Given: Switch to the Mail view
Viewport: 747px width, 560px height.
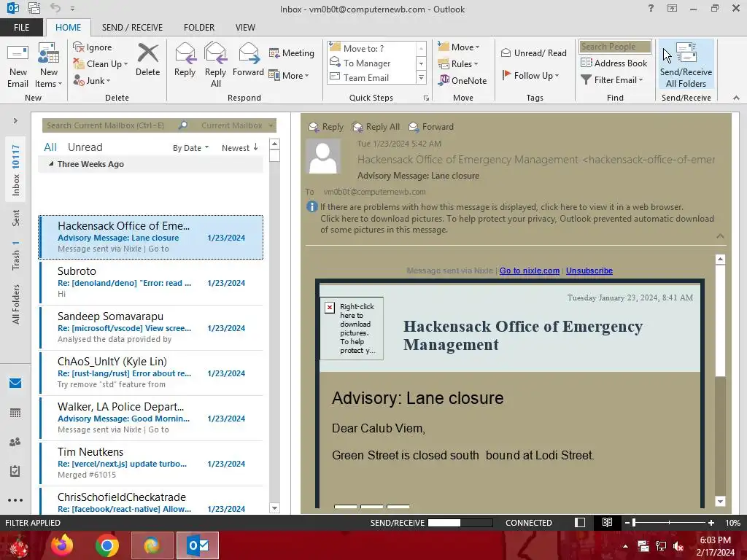Looking at the screenshot, I should pos(15,383).
